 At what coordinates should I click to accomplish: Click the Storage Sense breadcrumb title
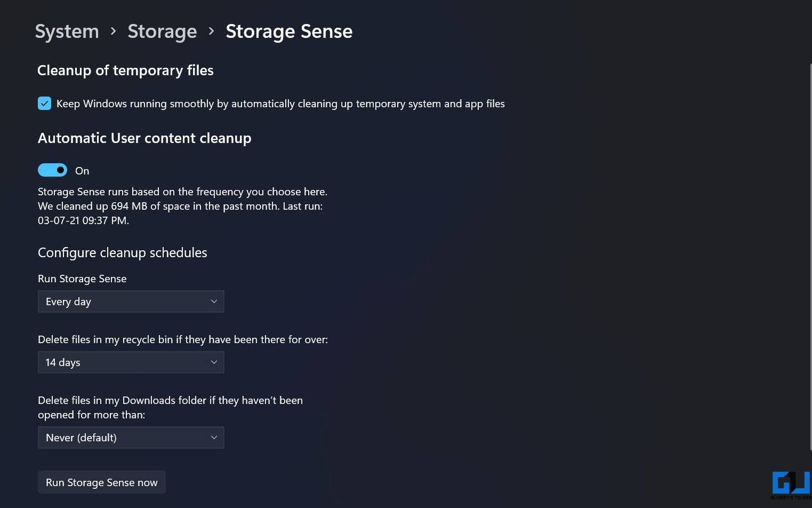click(289, 31)
